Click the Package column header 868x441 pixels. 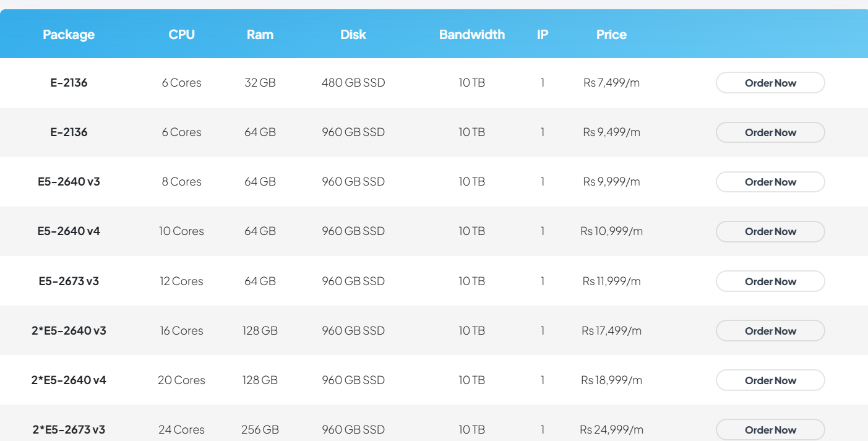(69, 35)
